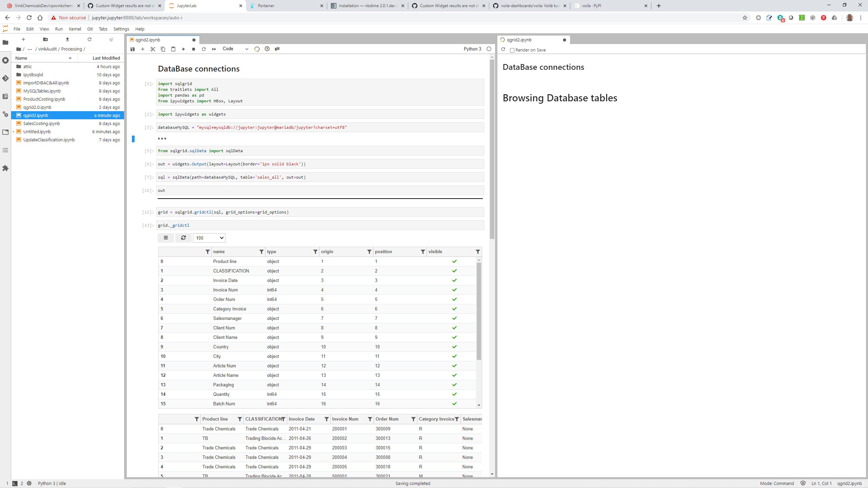Open the 100 rows page size dropdown
The image size is (868, 488).
209,238
